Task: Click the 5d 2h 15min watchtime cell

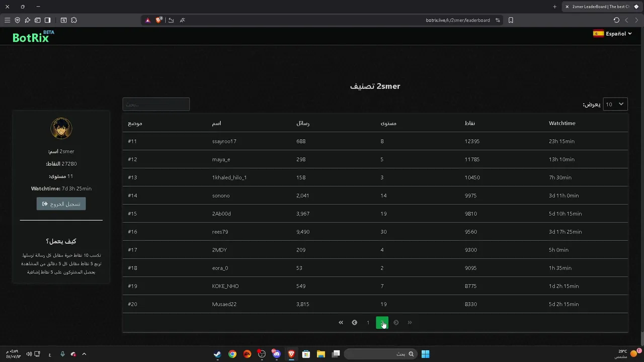Action: [563, 304]
